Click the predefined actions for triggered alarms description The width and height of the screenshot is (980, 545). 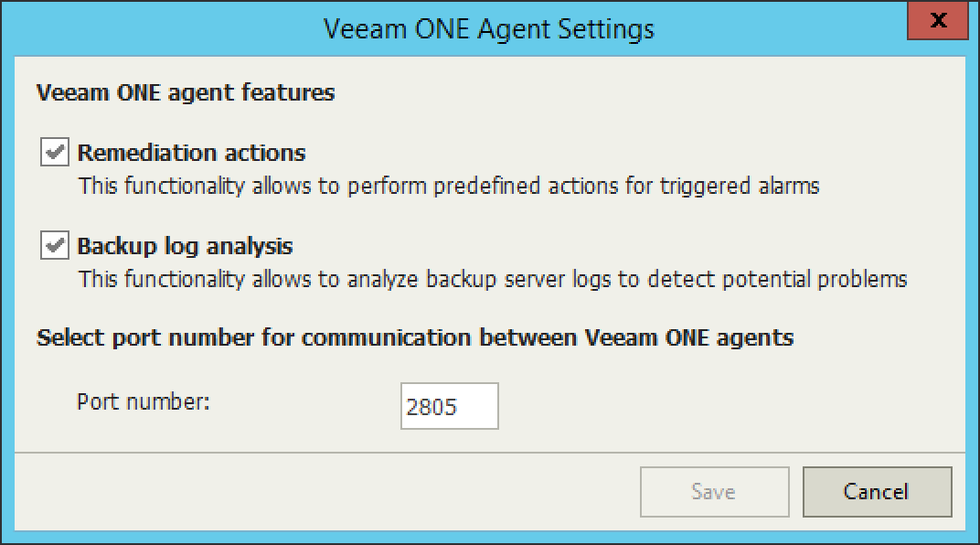pos(448,186)
